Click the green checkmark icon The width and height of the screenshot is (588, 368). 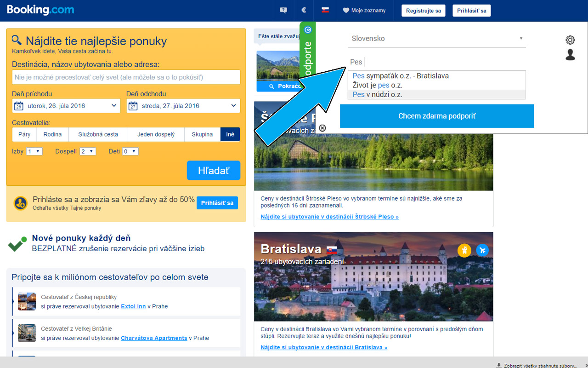[x=17, y=244]
